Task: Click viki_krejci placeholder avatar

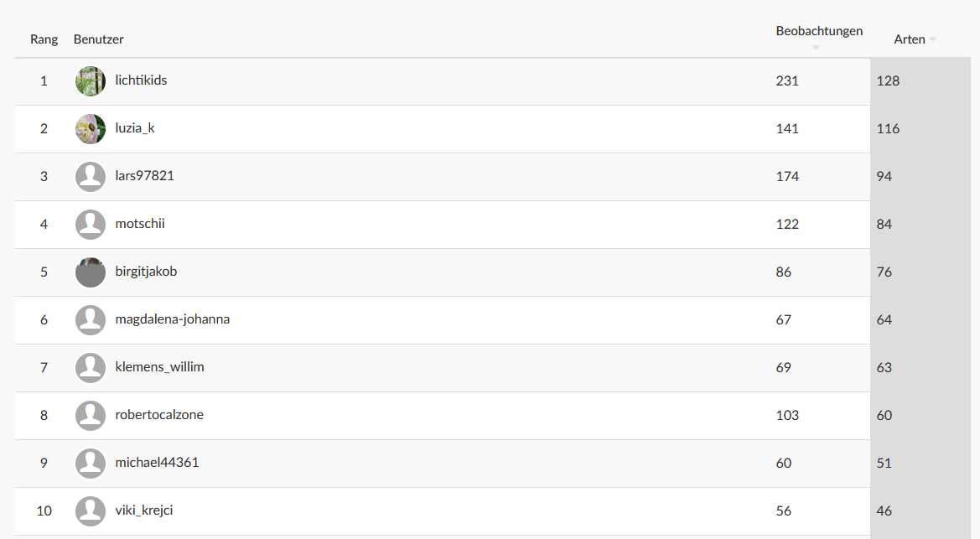Action: coord(91,511)
